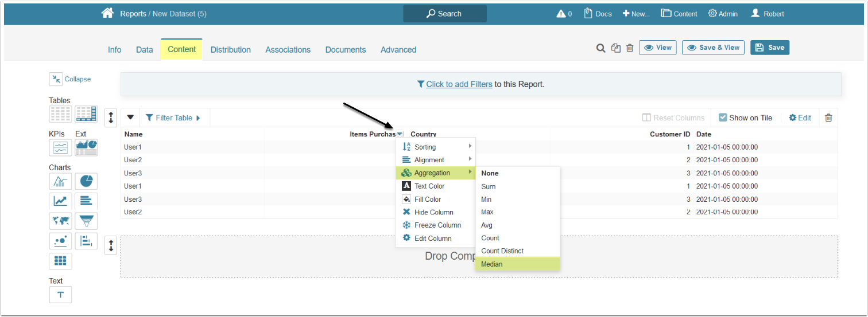The image size is (868, 317).
Task: Add a line trend chart component
Action: tap(60, 201)
